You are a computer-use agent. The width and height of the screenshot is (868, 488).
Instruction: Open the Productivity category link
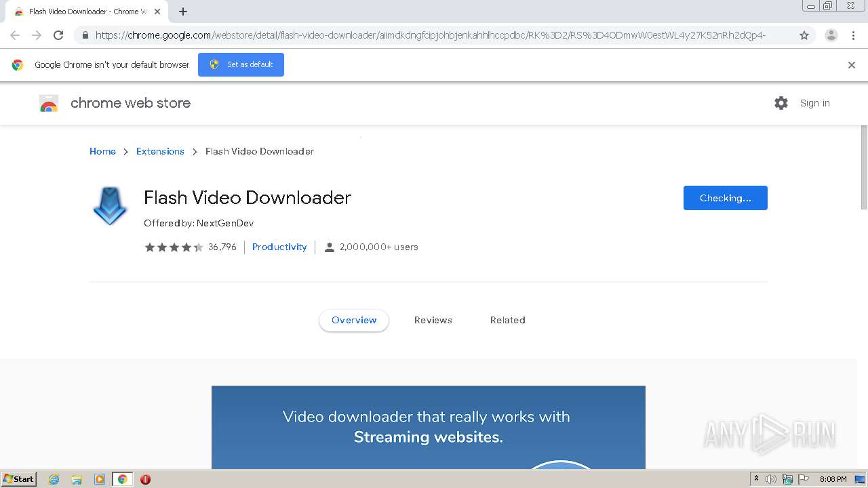tap(279, 247)
